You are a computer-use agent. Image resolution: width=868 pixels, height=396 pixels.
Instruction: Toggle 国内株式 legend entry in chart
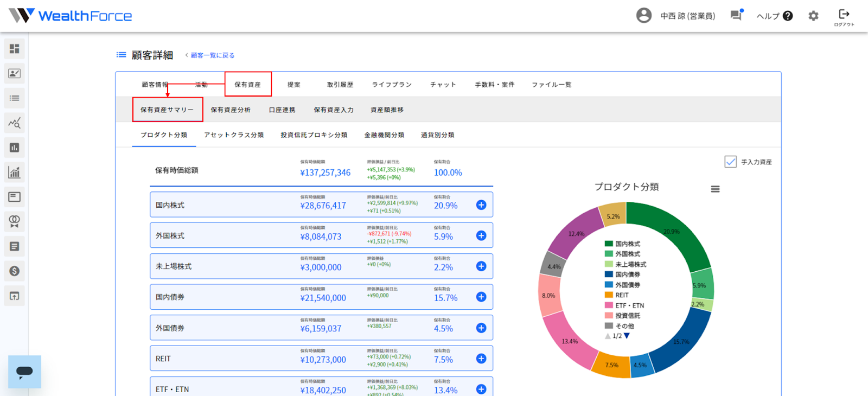point(622,244)
